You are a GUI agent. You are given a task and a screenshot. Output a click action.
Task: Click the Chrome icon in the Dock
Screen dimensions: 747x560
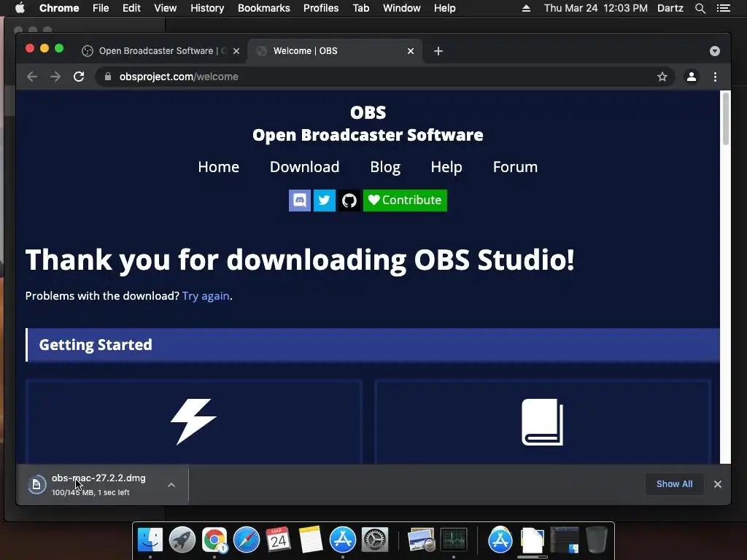tap(214, 540)
